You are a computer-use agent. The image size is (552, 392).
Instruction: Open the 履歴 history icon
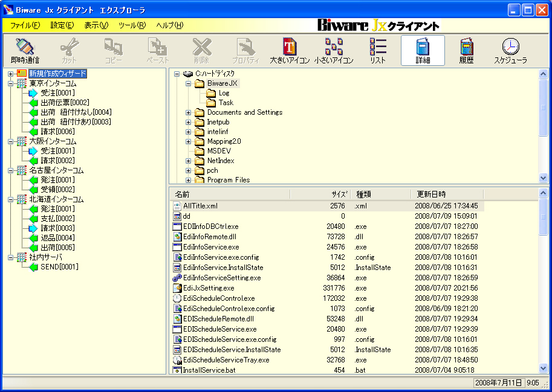coord(466,51)
